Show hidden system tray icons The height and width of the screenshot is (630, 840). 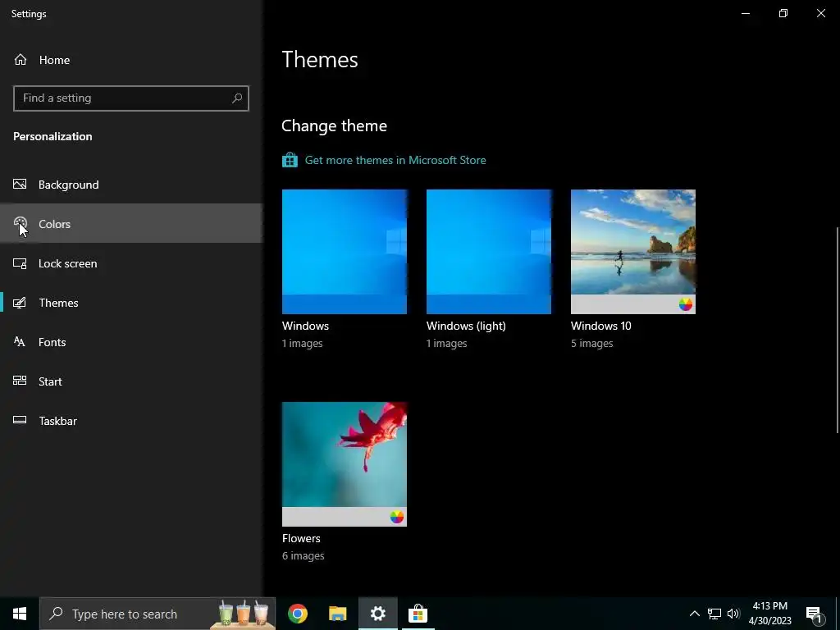click(x=694, y=614)
